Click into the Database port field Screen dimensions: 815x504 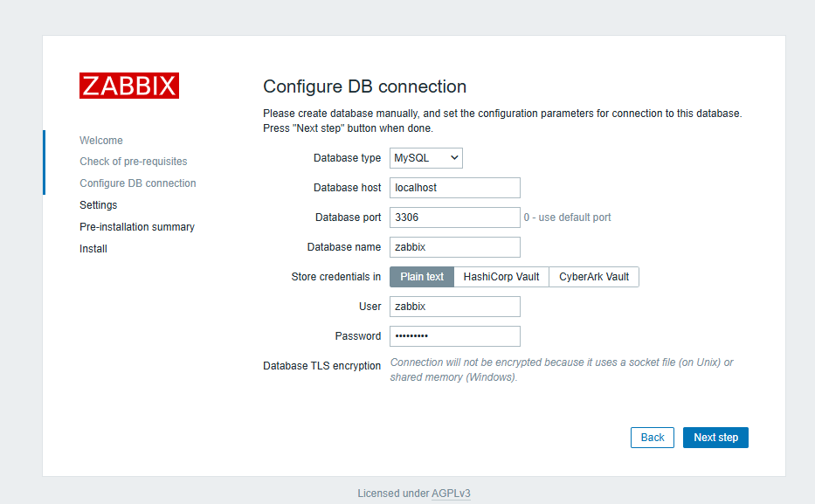pyautogui.click(x=454, y=217)
